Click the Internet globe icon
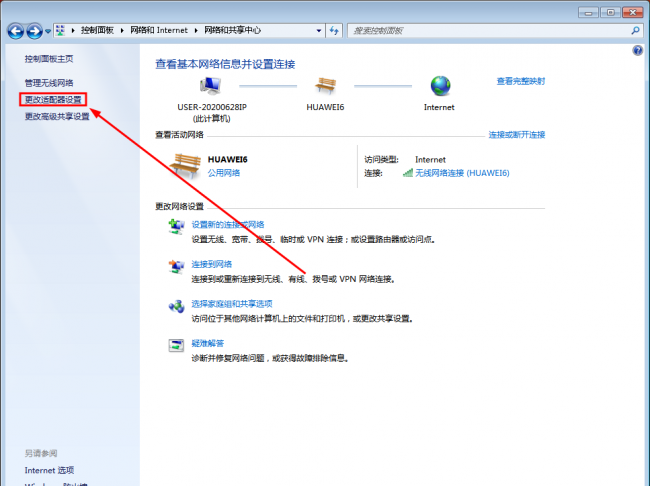 (x=440, y=86)
